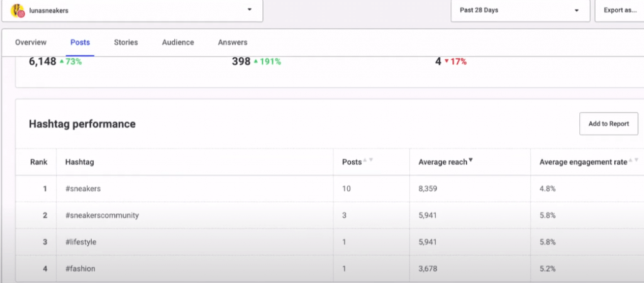
Task: Switch to the Answers tab
Action: click(233, 42)
